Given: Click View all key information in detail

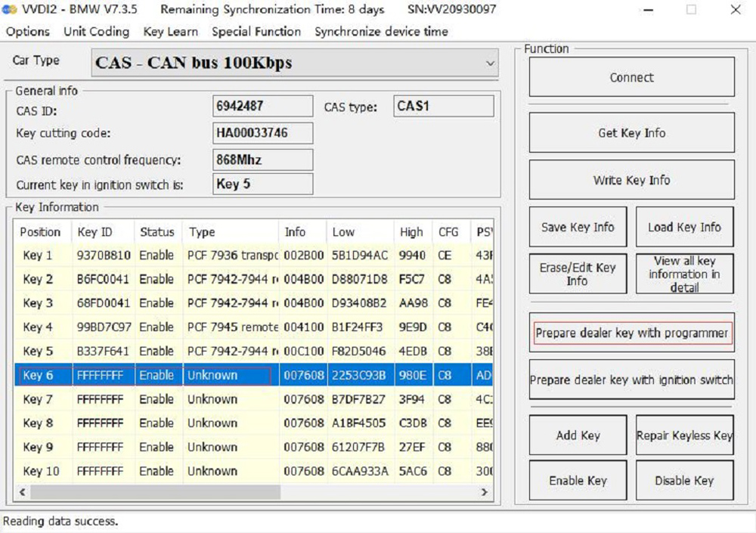Looking at the screenshot, I should tap(685, 274).
